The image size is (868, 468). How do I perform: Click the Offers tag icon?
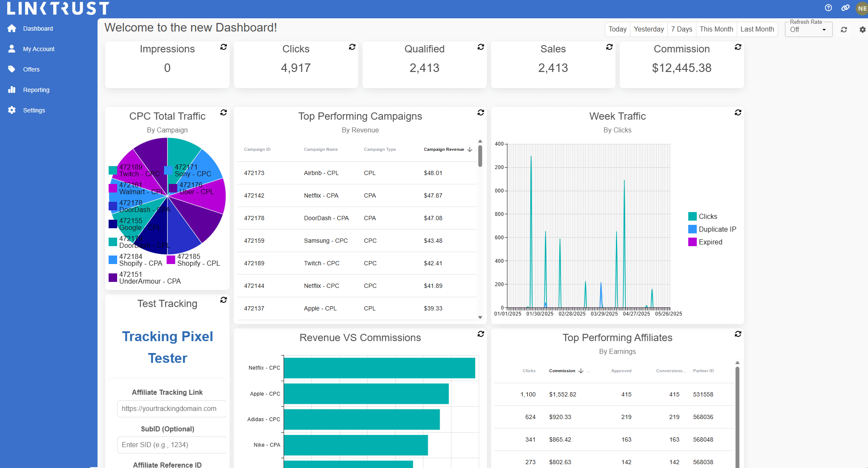[x=12, y=69]
